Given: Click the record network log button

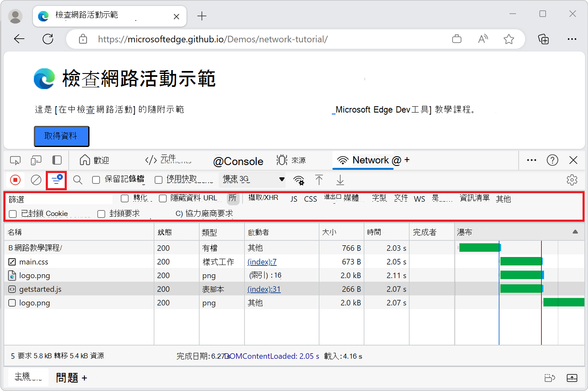Looking at the screenshot, I should click(16, 180).
